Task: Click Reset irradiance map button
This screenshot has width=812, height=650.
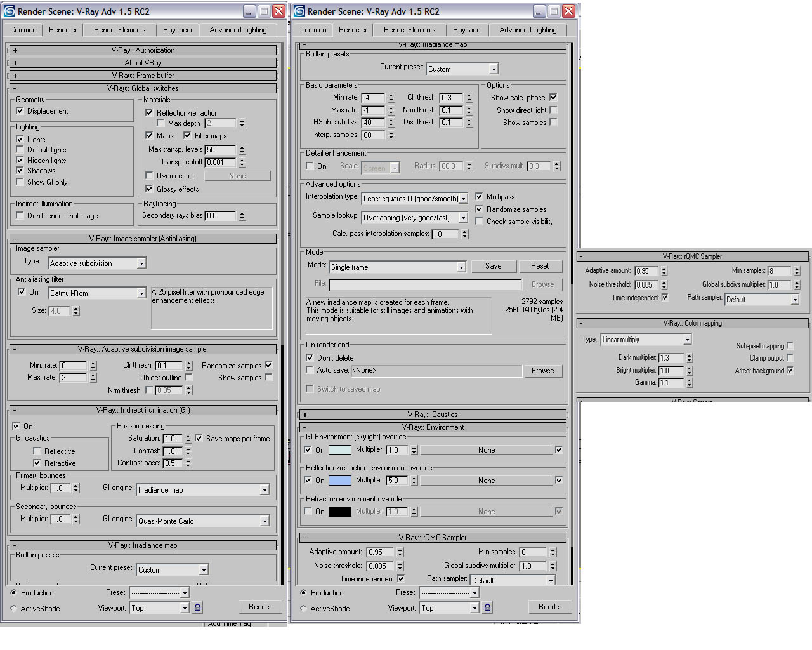Action: point(540,267)
